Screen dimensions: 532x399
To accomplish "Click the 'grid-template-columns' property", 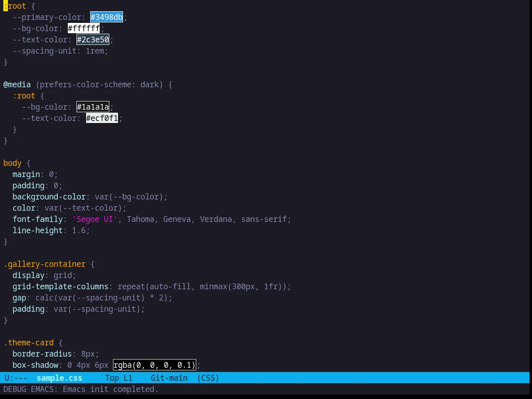I will point(60,286).
